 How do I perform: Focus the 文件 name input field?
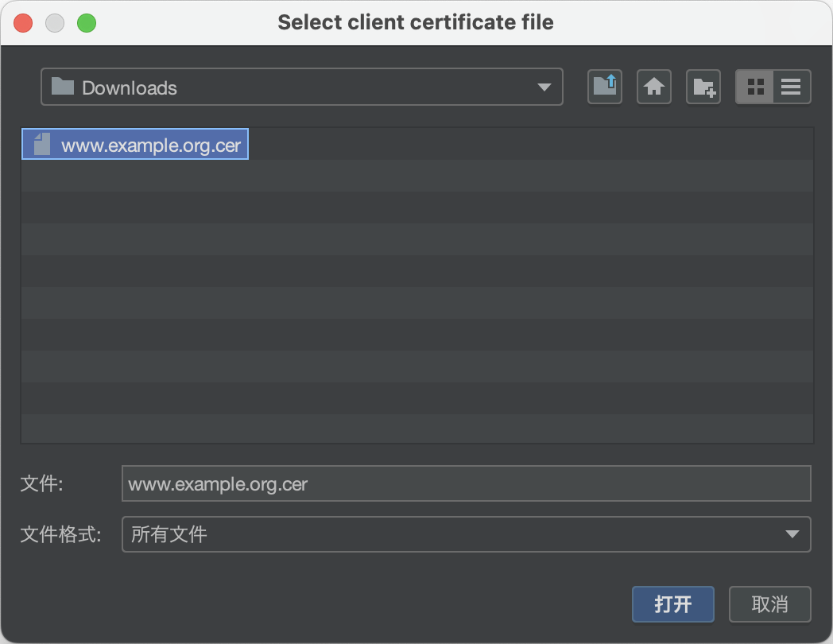point(466,483)
